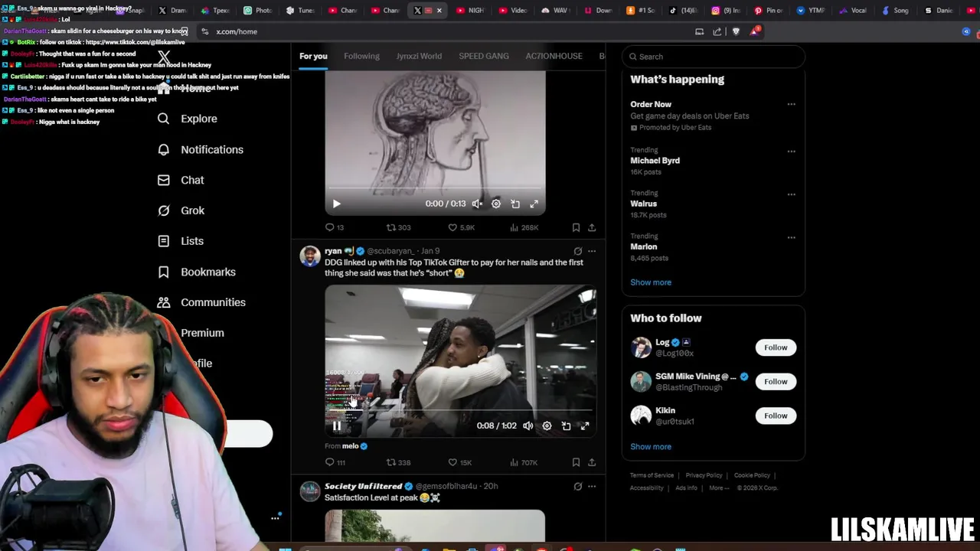Follow SGM Mike Vining account
980x551 pixels.
tap(776, 381)
